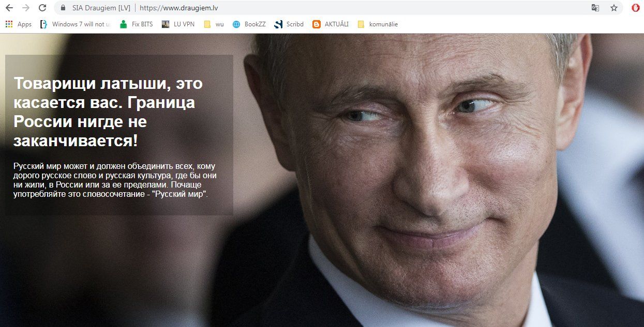Open the LU VPN bookmark
Viewport: 644px width, 327px height.
tap(178, 24)
